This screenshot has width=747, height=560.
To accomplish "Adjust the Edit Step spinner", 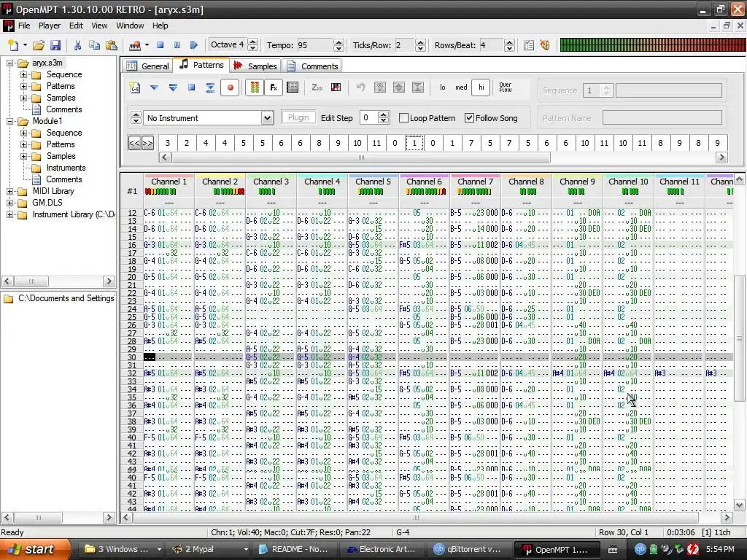I will click(x=384, y=117).
